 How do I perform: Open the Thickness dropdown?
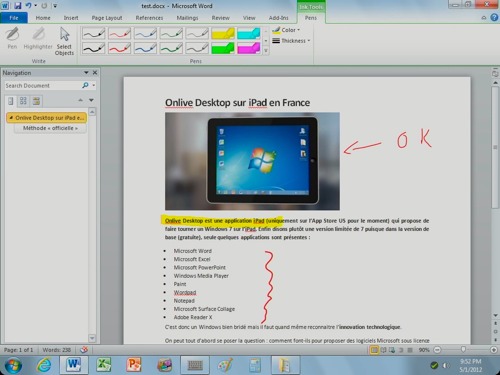click(x=291, y=41)
